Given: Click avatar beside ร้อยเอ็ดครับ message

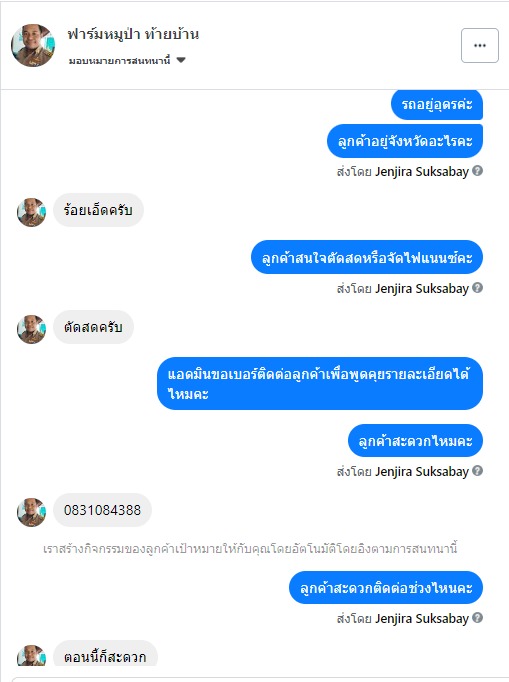Looking at the screenshot, I should (31, 212).
